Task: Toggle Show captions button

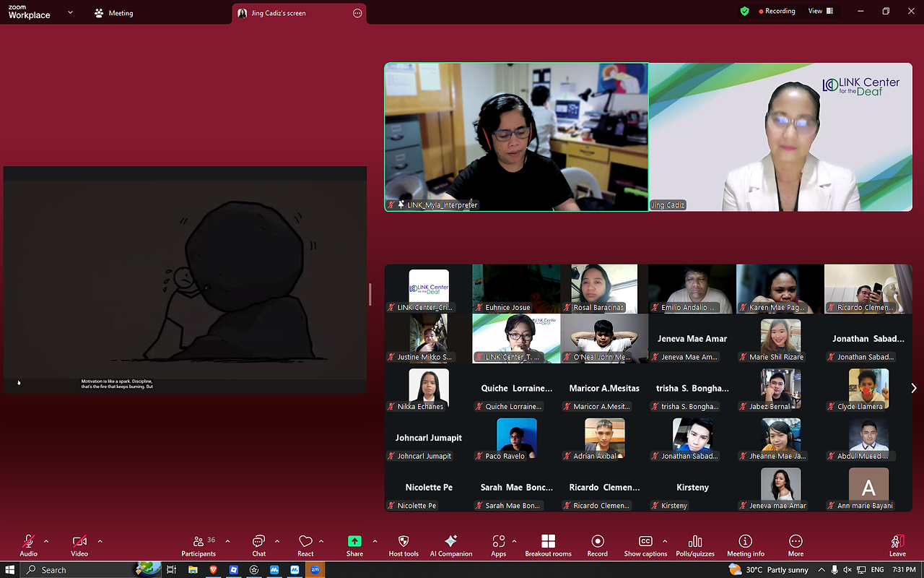Action: [x=645, y=545]
